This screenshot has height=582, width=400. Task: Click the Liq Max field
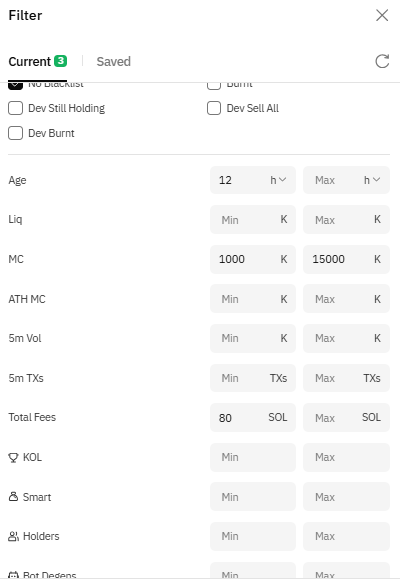tap(346, 219)
